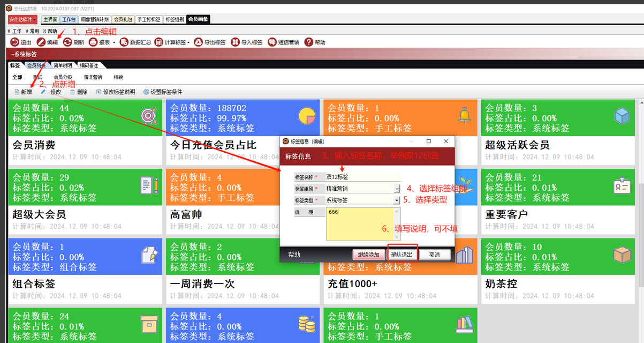Open the 会员礼包 tab
Image resolution: width=644 pixels, height=343 pixels.
[123, 19]
